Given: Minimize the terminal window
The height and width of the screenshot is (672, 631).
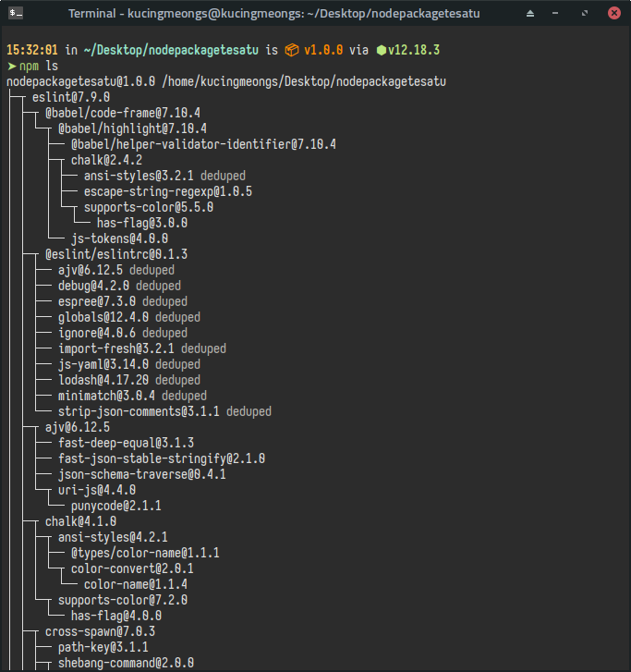Looking at the screenshot, I should (x=556, y=14).
